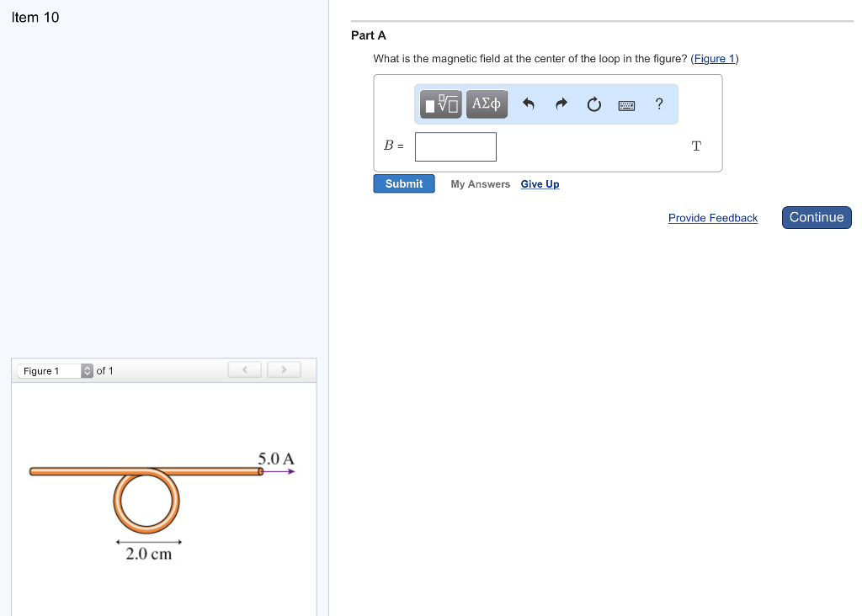The image size is (862, 616).
Task: Open help question mark icon
Action: (x=659, y=104)
